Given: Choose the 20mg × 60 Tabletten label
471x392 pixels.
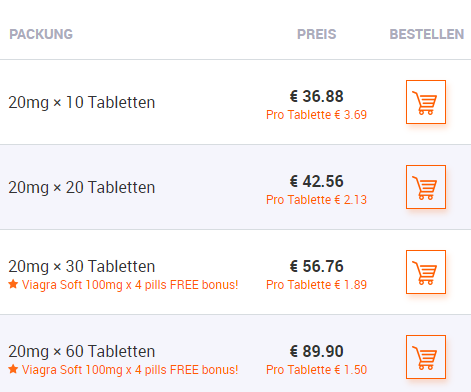Looking at the screenshot, I should [x=82, y=351].
